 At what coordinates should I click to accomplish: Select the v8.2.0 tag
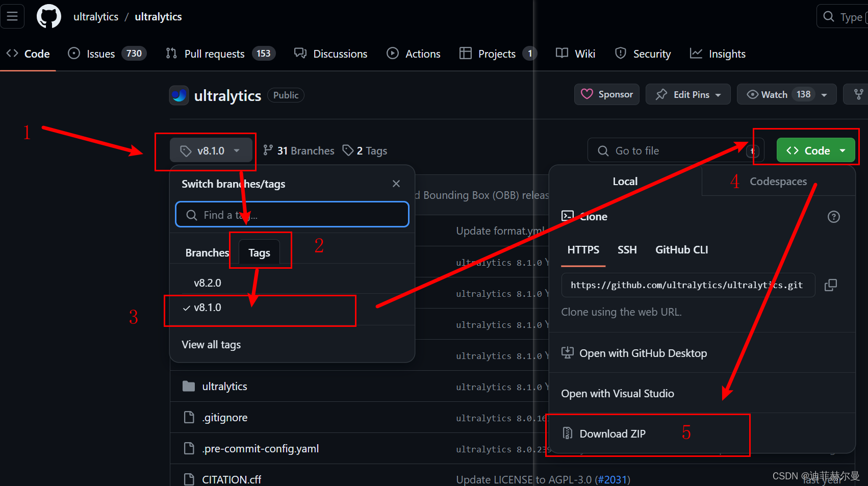tap(208, 283)
